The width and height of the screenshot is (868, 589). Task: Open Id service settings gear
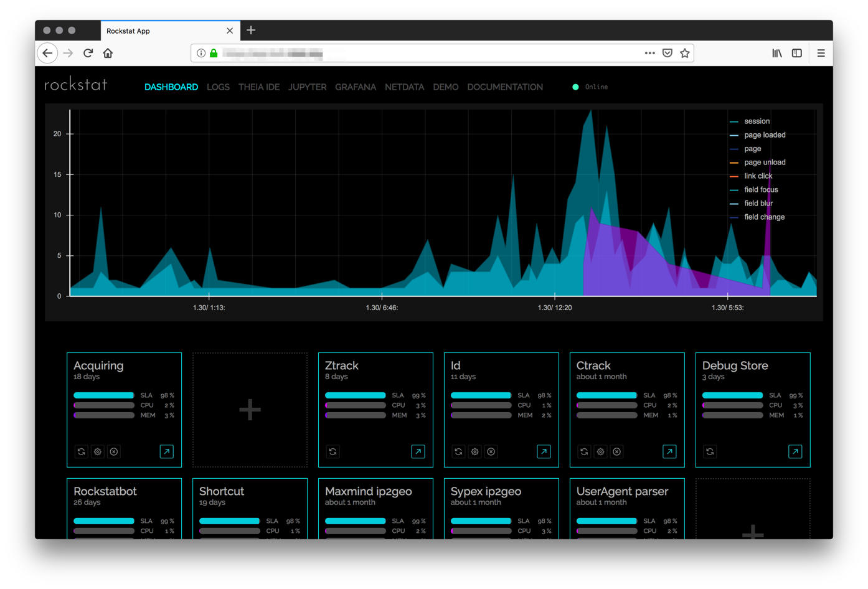pos(475,451)
